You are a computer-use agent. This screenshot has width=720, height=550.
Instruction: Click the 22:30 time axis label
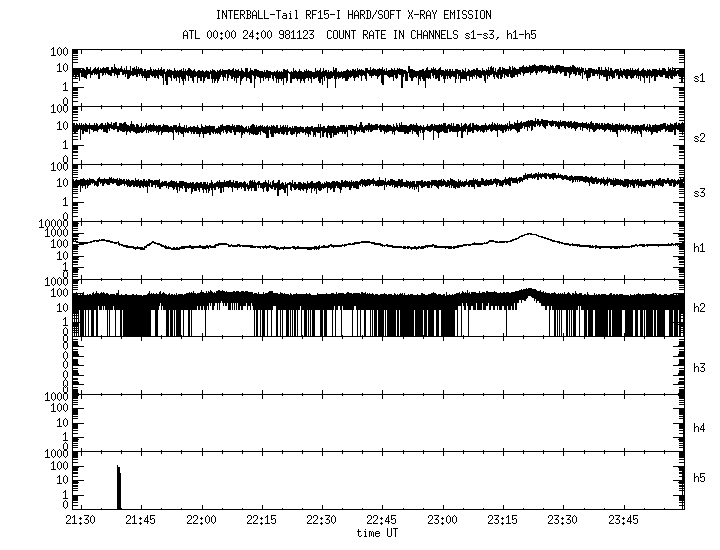pos(321,521)
